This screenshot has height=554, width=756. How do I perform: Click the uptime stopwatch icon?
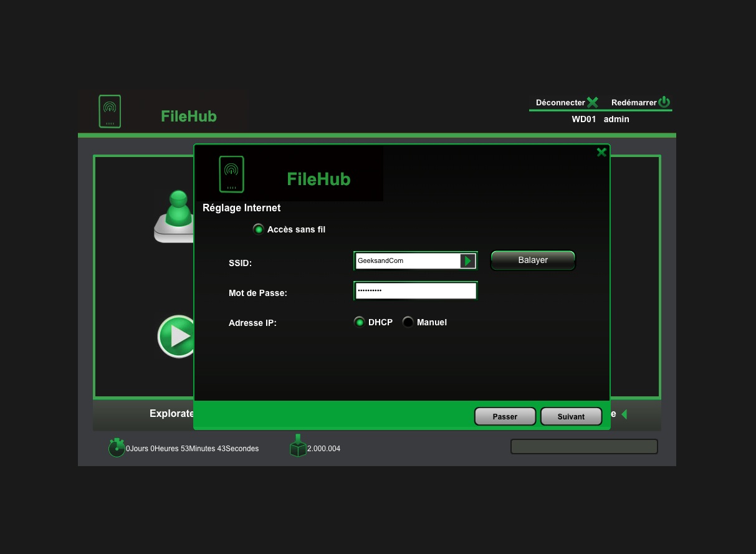(x=117, y=447)
